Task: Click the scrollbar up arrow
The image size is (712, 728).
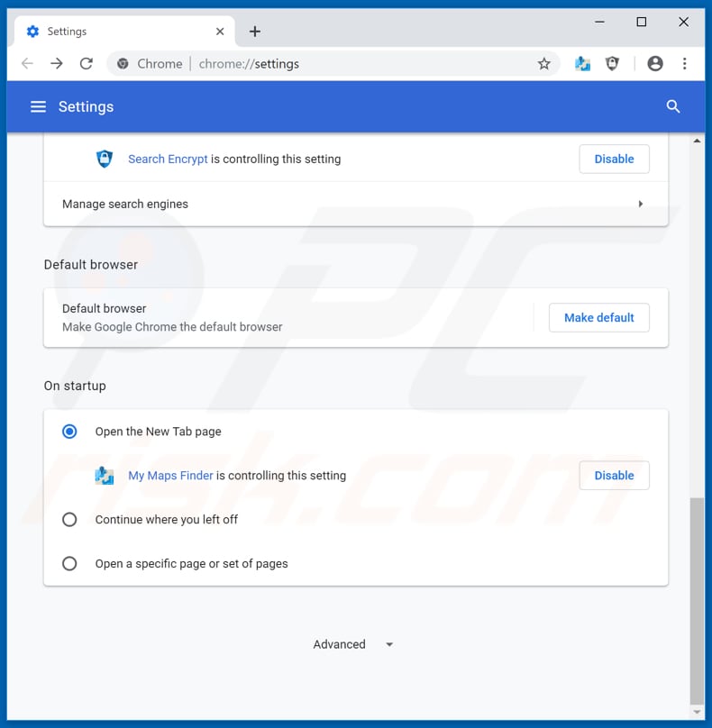Action: tap(697, 141)
